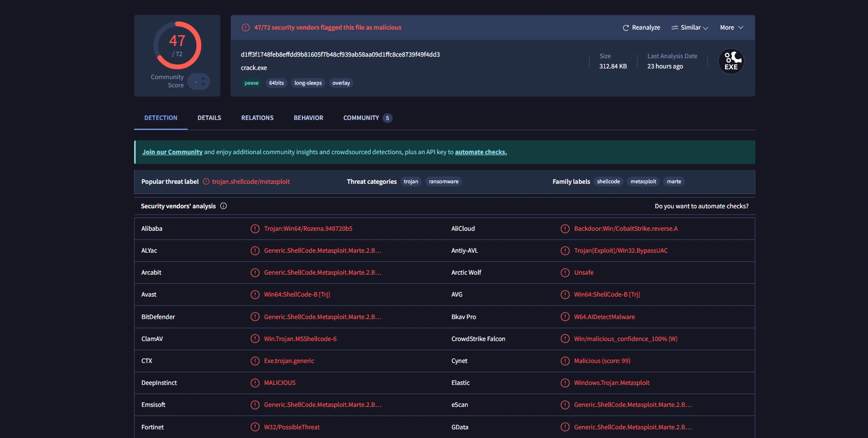Click the warning icon for Alibaba detection
The width and height of the screenshot is (868, 438).
[x=255, y=229]
